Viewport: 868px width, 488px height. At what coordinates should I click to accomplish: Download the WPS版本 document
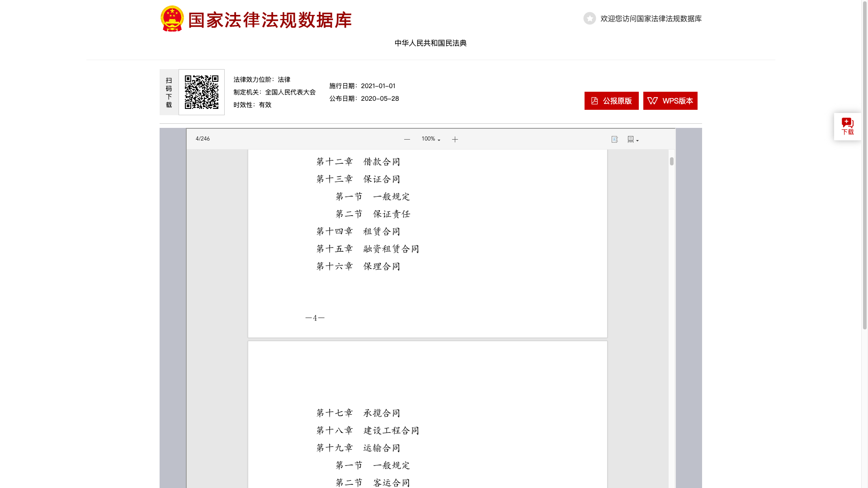click(670, 101)
